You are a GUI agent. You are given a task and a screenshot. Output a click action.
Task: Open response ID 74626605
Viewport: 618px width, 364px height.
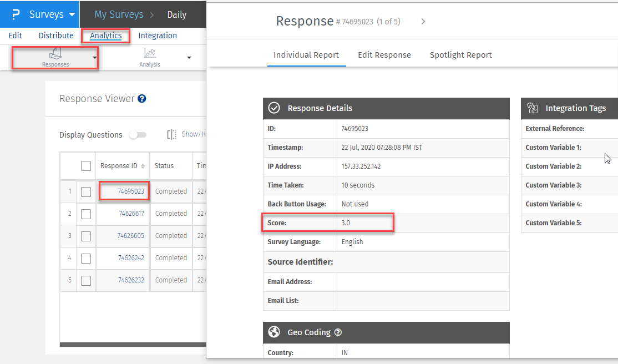pos(130,236)
